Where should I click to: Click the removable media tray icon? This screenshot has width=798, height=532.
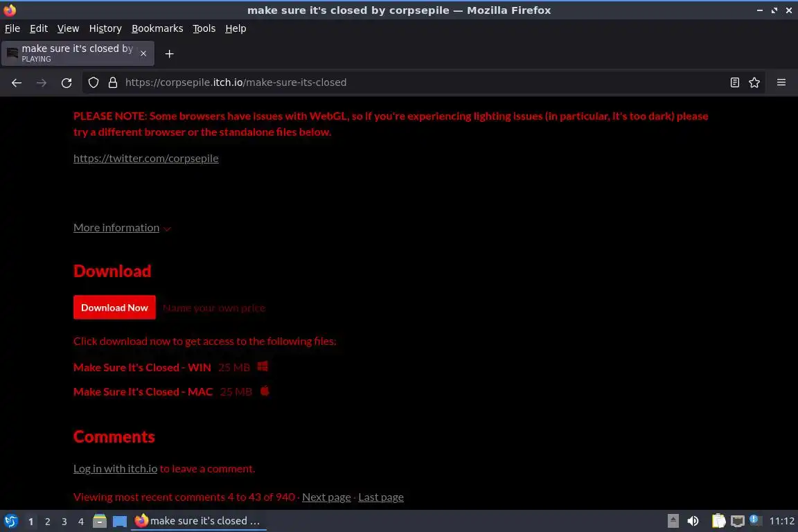coord(673,521)
